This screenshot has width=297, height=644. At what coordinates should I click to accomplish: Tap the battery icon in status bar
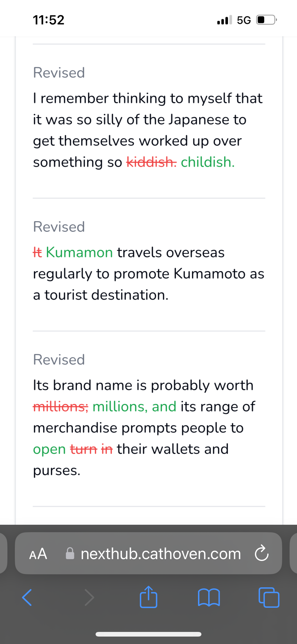[x=266, y=20]
